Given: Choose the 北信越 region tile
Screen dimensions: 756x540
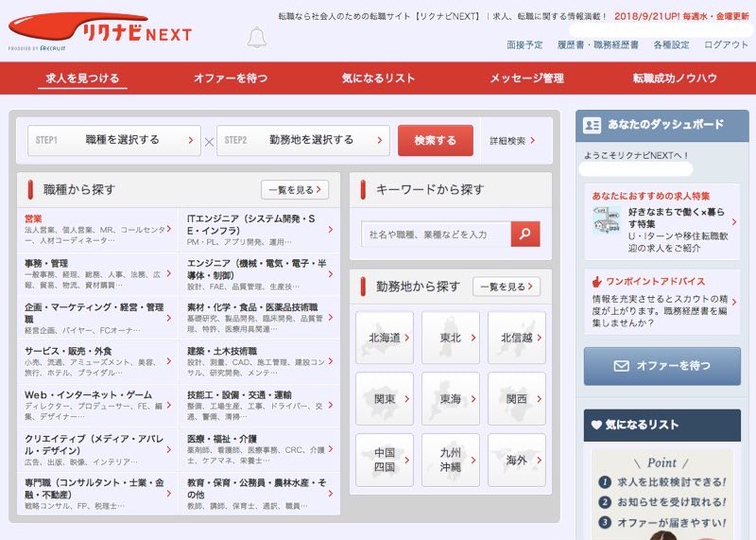Looking at the screenshot, I should click(517, 338).
